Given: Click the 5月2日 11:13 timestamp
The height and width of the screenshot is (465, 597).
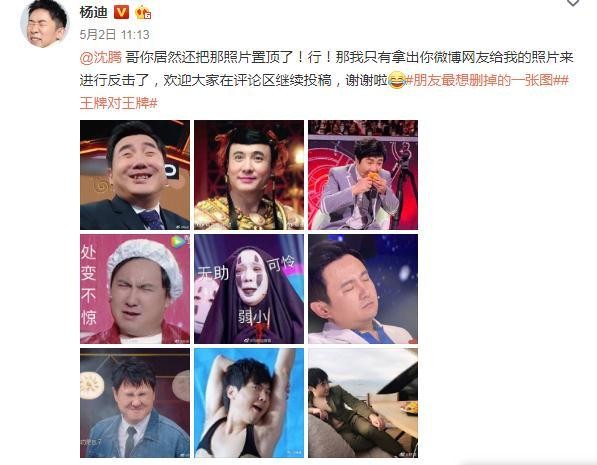Looking at the screenshot, I should coord(115,35).
